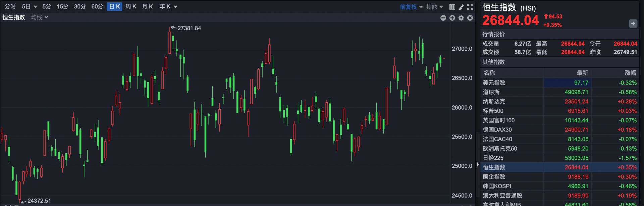This screenshot has width=644, height=206.
Task: Collapse side panel using small arrow handle
Action: [478, 165]
